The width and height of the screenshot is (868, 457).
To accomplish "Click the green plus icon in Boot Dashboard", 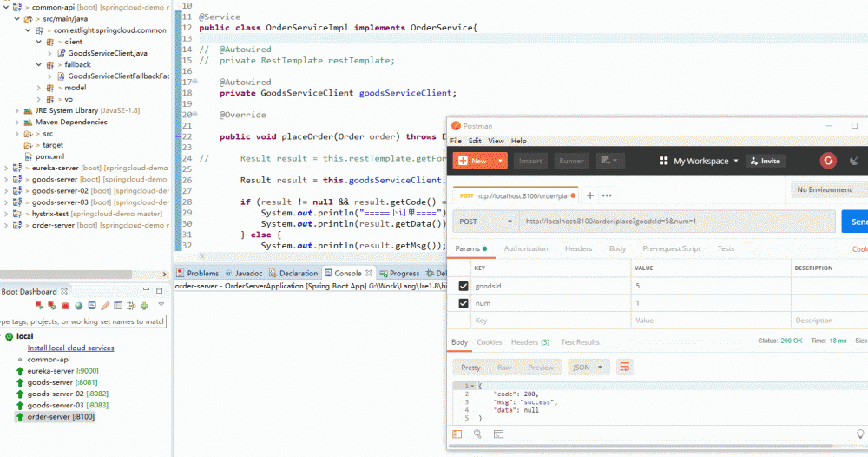I will click(x=144, y=306).
